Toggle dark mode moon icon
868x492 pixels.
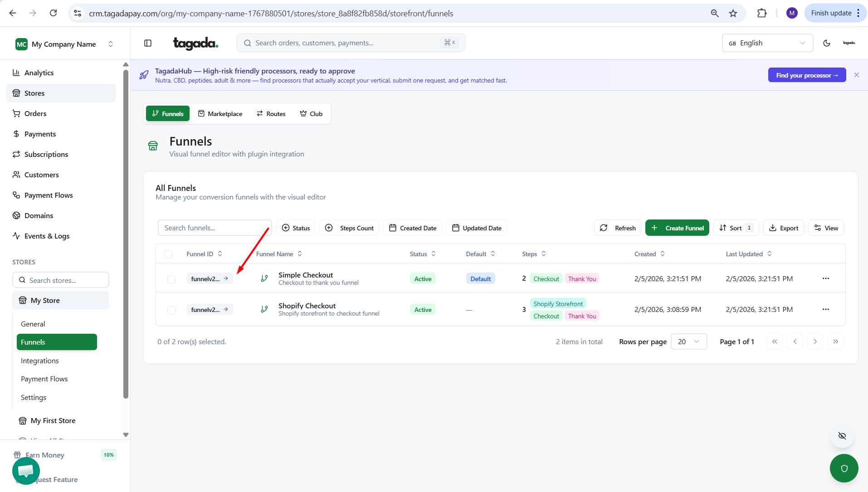826,43
